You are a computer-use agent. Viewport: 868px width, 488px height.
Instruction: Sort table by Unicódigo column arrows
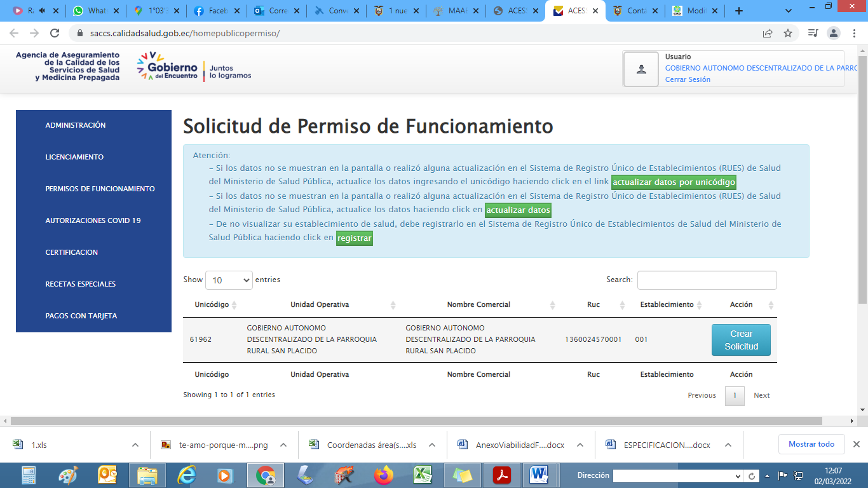(234, 305)
